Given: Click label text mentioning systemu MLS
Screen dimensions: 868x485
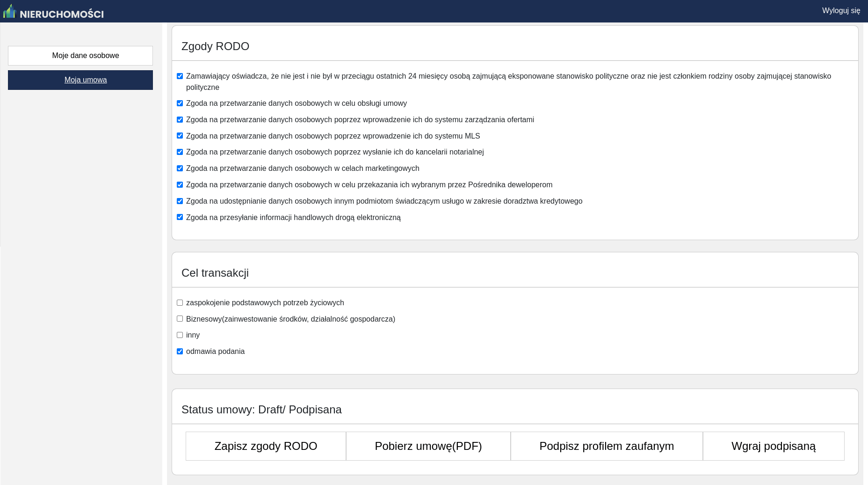Looking at the screenshot, I should coord(333,136).
